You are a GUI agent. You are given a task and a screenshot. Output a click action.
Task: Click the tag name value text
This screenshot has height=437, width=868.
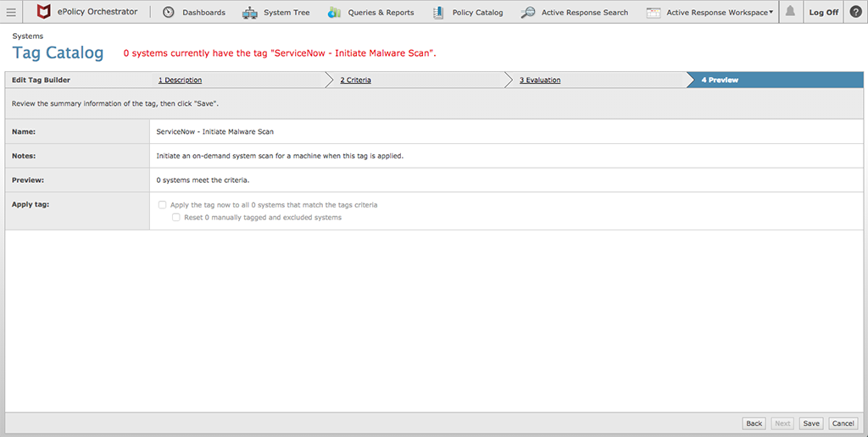pyautogui.click(x=214, y=131)
